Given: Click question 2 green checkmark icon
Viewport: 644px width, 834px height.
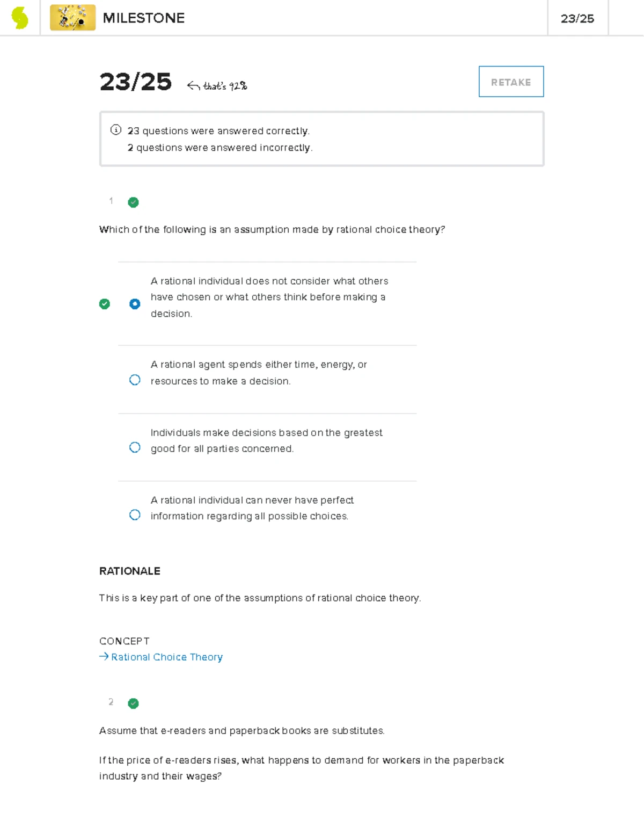Looking at the screenshot, I should 134,704.
